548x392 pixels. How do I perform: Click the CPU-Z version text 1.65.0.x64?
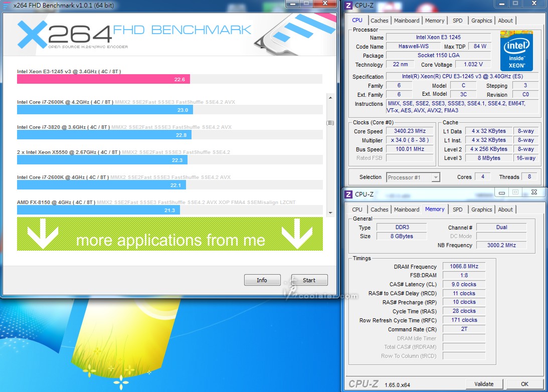click(x=398, y=385)
